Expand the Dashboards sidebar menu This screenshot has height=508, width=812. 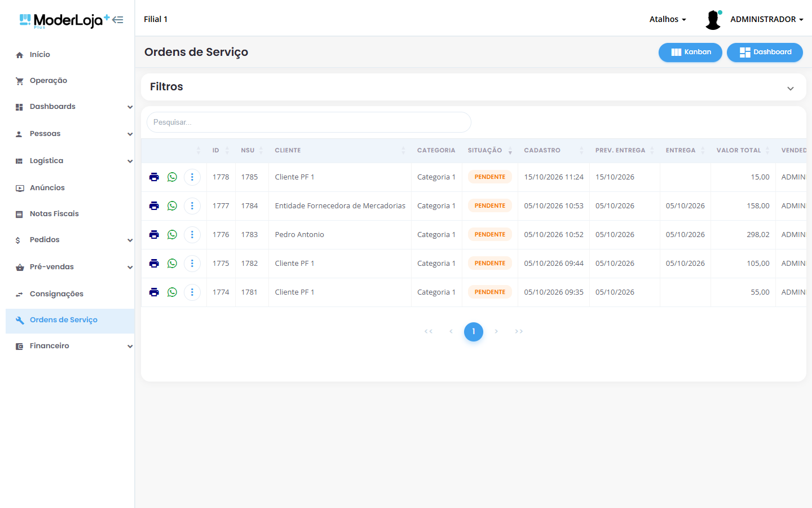click(x=70, y=107)
